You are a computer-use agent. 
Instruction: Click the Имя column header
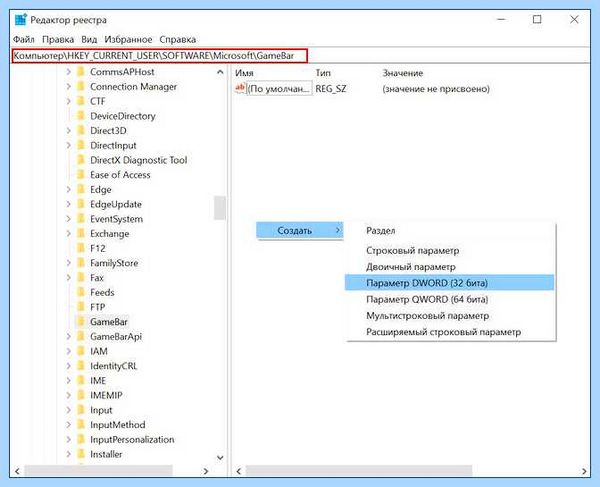pyautogui.click(x=244, y=73)
